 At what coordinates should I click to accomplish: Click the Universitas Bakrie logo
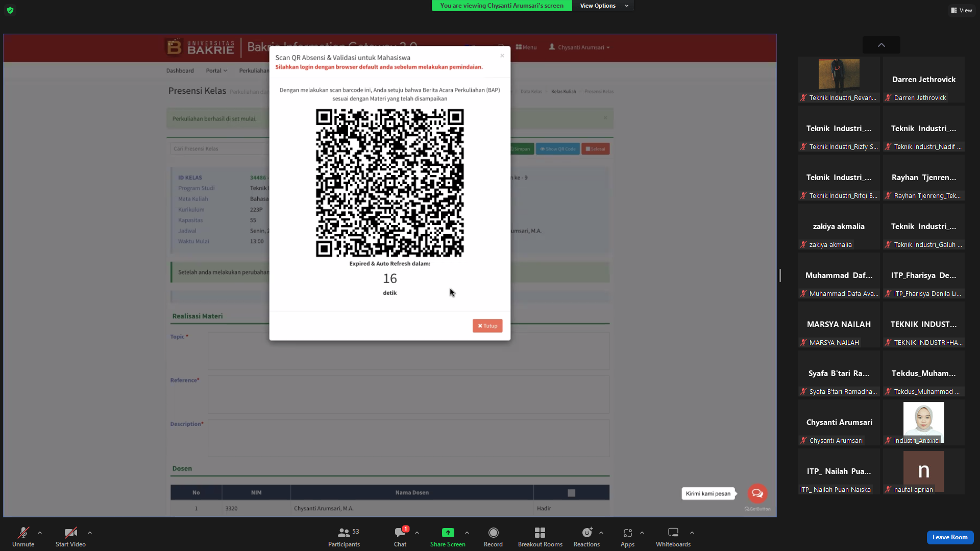(x=200, y=47)
